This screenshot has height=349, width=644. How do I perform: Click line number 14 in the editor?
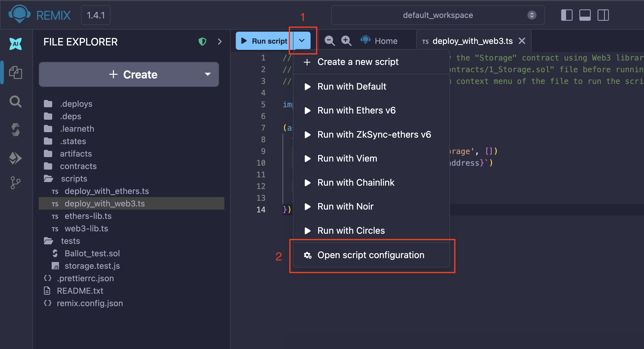tap(261, 210)
